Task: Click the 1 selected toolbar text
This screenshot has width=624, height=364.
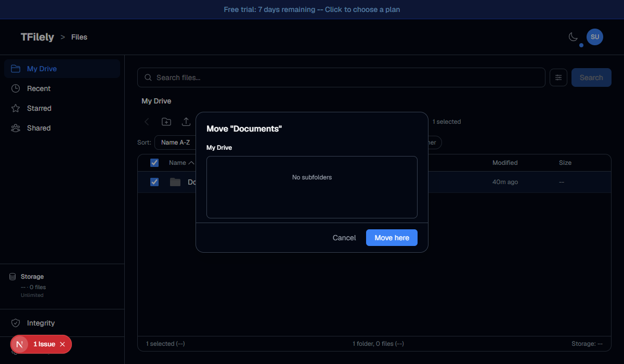Action: tap(447, 122)
